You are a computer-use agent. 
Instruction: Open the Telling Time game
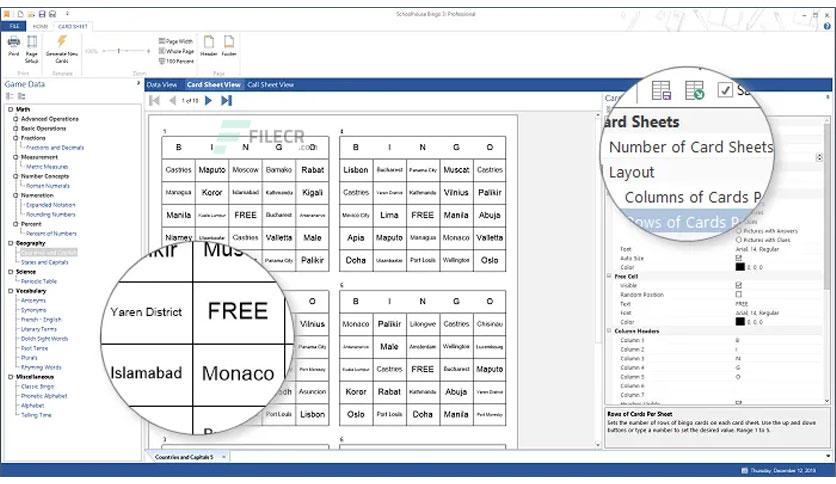pyautogui.click(x=36, y=415)
